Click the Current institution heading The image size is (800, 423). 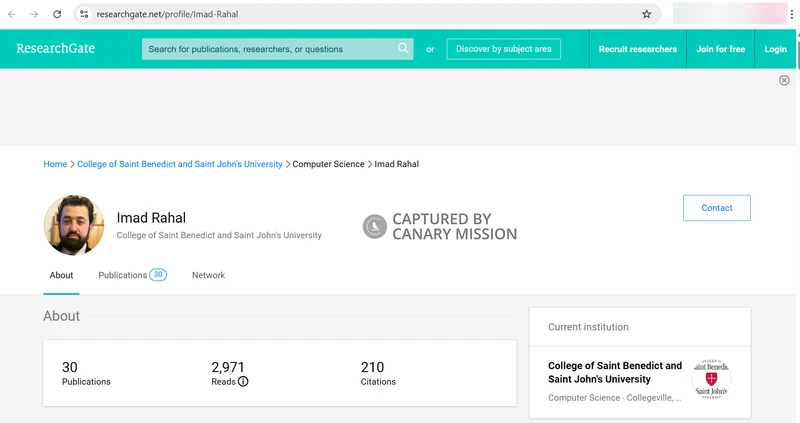click(x=588, y=327)
